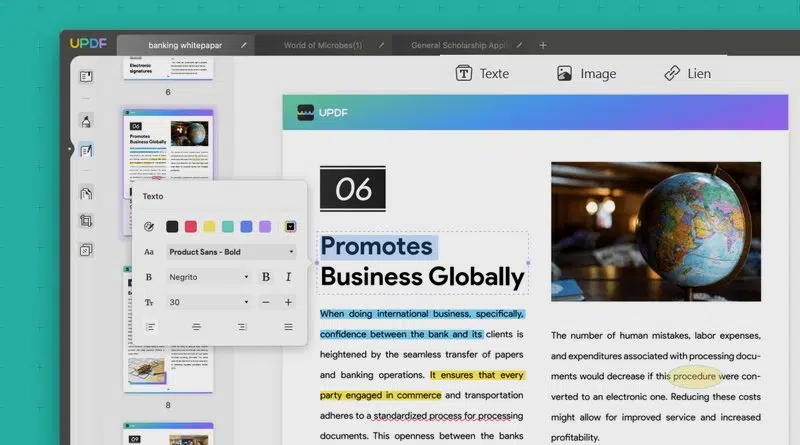Click pencil icon on World of Microbes tab
Image resolution: width=800 pixels, height=445 pixels.
coord(381,45)
